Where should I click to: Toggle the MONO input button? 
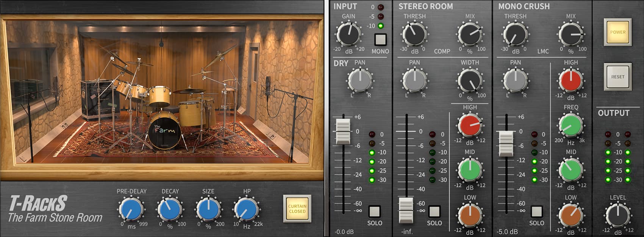380,39
